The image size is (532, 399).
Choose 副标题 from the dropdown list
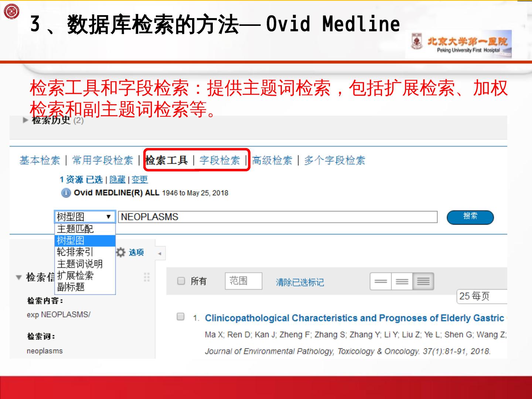click(85, 287)
